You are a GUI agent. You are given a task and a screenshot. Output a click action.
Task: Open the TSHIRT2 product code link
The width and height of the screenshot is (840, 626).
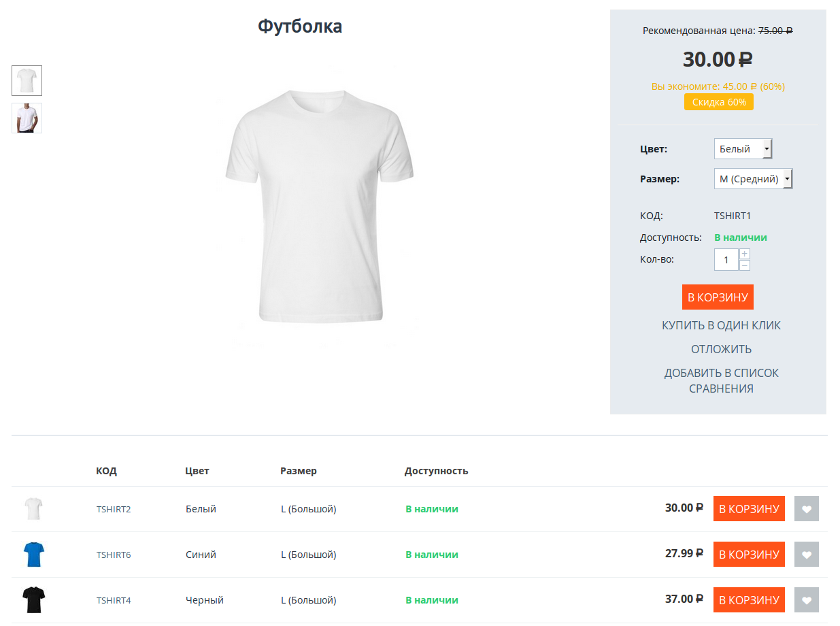[114, 509]
